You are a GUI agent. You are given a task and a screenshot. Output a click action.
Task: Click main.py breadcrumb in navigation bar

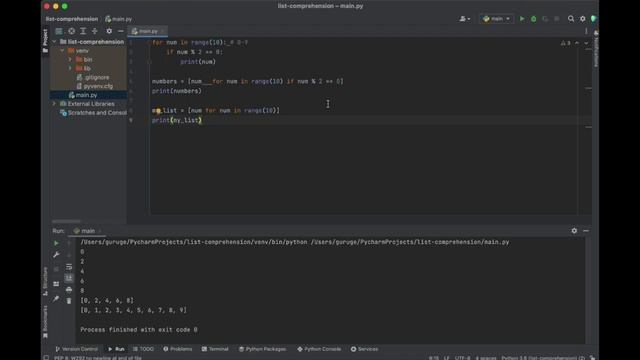[118, 19]
